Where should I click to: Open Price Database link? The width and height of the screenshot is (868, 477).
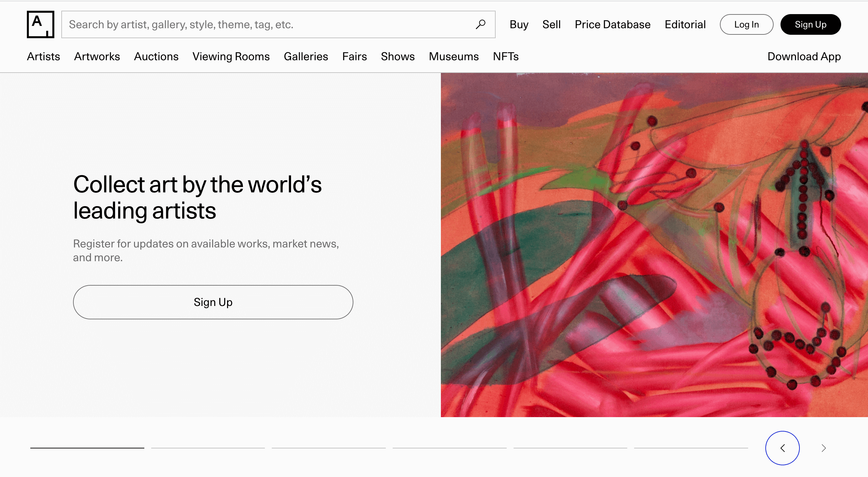612,24
